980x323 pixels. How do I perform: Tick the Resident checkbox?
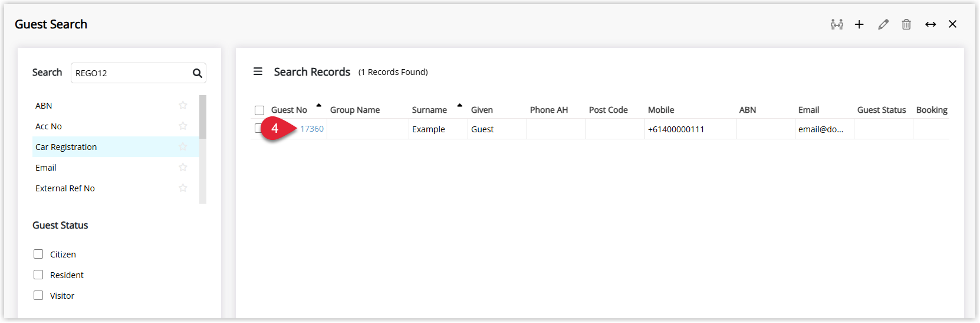click(x=38, y=275)
